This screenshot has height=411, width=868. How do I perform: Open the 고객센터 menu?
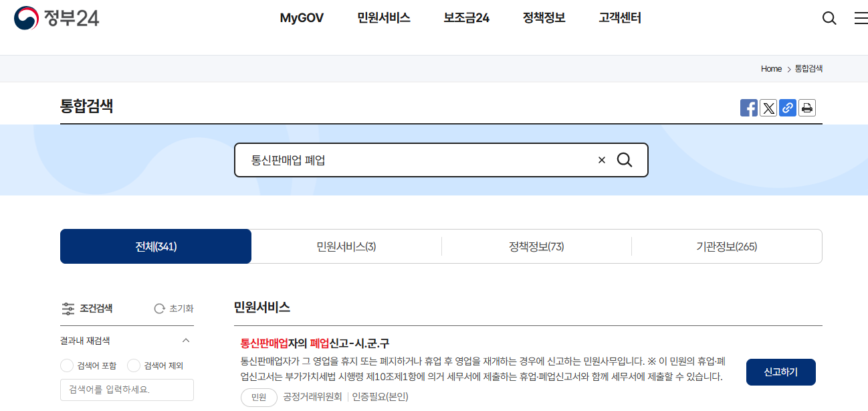click(x=619, y=18)
